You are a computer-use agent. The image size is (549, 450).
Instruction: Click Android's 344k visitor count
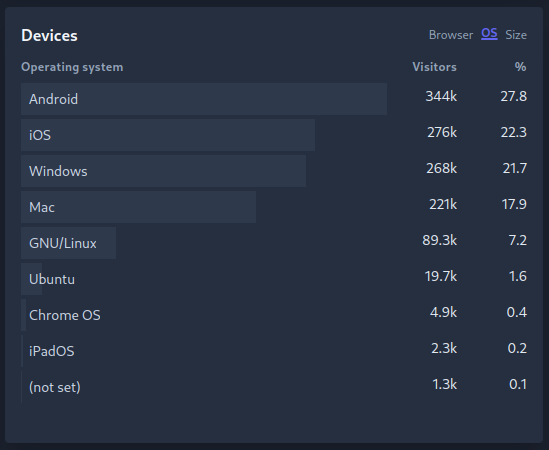(x=441, y=96)
